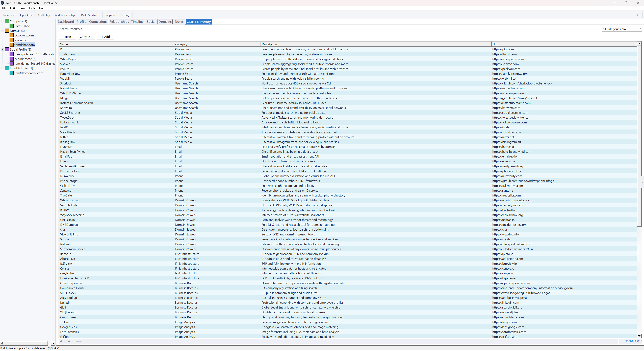Collapse the Domain tree group
Viewport: 644px width, 351px height.
click(x=3, y=31)
